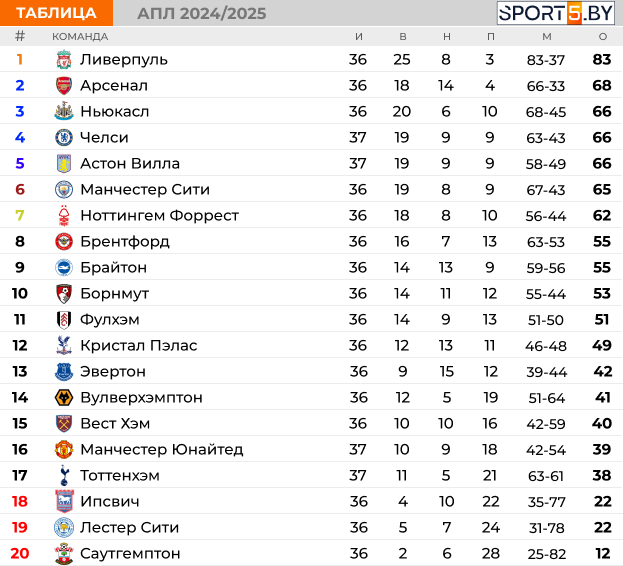
Task: Open the ТАБЛИЦА tab
Action: [56, 13]
